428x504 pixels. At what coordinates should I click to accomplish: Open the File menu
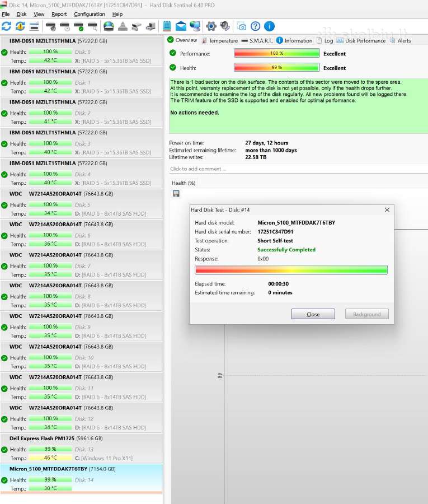coord(6,14)
